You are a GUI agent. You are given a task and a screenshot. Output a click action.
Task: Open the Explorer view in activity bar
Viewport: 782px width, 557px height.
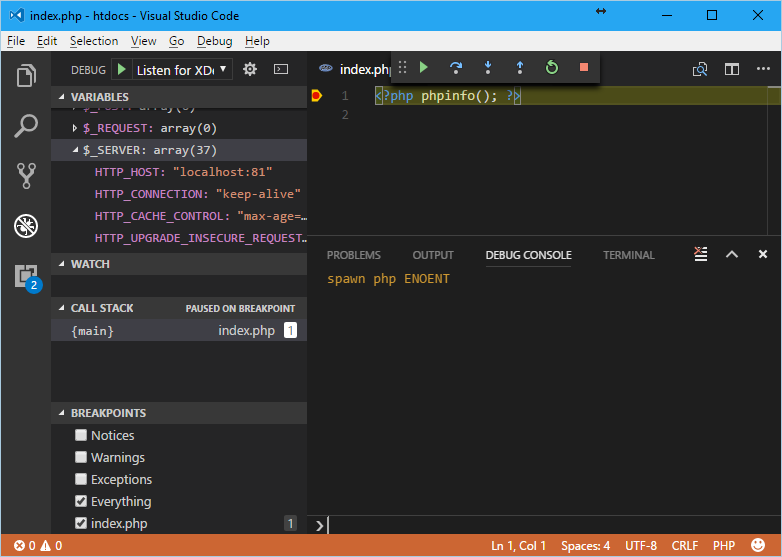coord(26,75)
